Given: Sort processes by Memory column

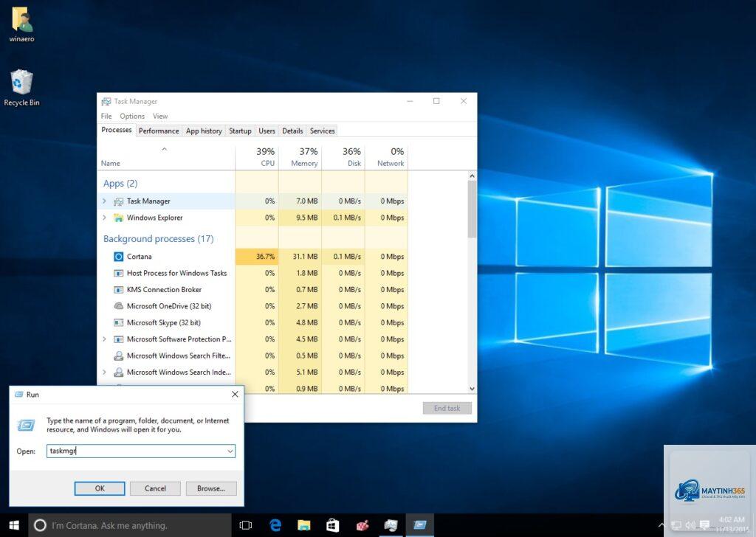Looking at the screenshot, I should click(300, 157).
